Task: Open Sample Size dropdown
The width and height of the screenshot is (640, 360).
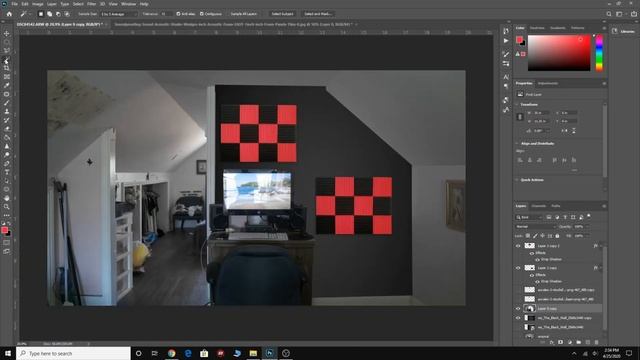Action: tap(119, 14)
